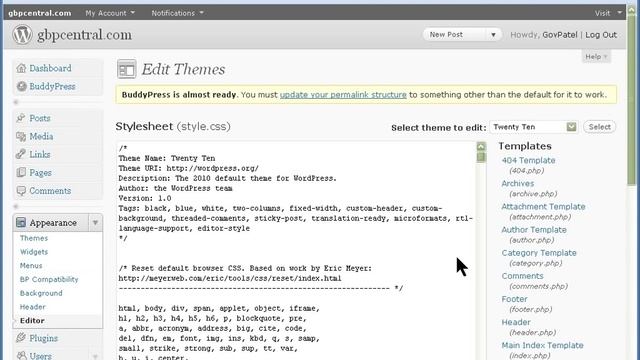Image resolution: width=640 pixels, height=360 pixels.
Task: Click update your permalink structure link
Action: (343, 95)
